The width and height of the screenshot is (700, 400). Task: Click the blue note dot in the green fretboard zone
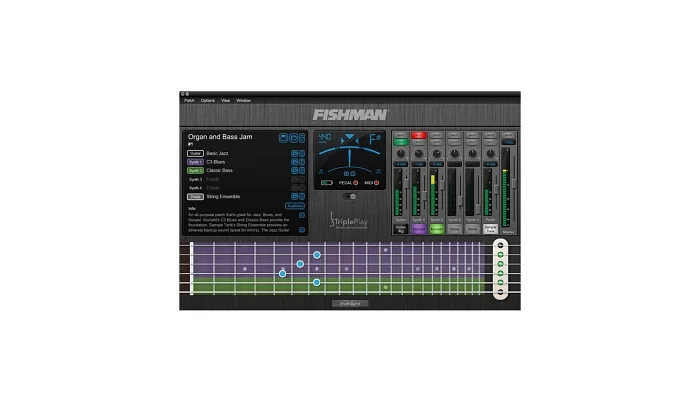pyautogui.click(x=317, y=282)
